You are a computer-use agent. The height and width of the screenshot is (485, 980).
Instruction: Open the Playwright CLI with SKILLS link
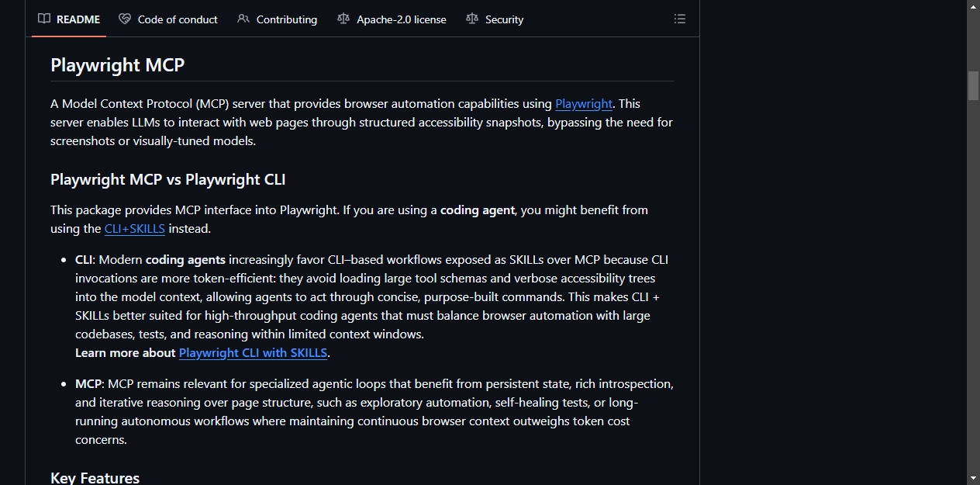point(254,353)
